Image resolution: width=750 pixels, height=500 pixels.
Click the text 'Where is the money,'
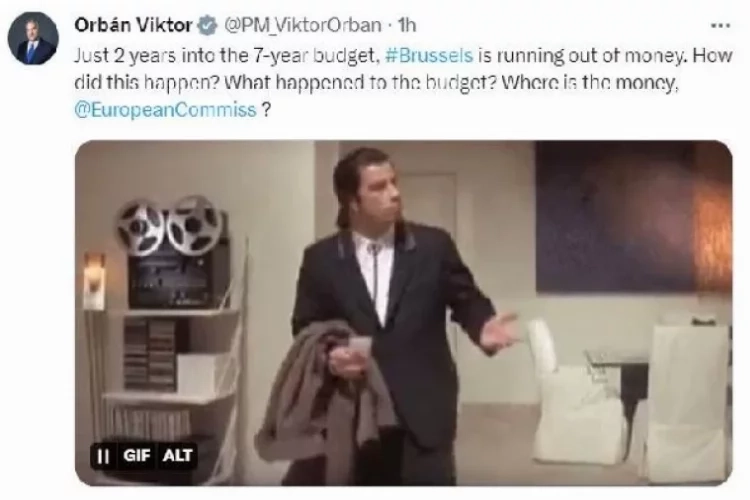pyautogui.click(x=590, y=83)
